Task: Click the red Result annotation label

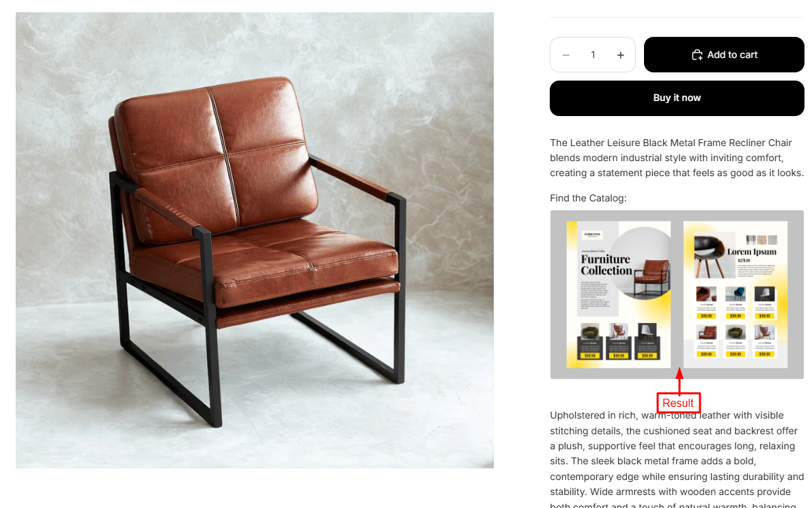Action: point(678,403)
